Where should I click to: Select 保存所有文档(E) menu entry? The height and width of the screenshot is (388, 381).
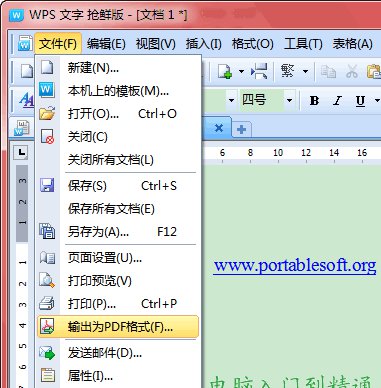118,209
